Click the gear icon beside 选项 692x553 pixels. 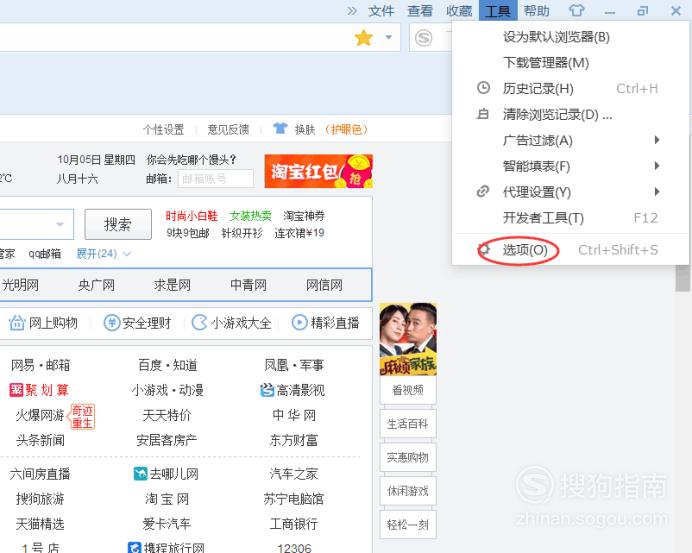tap(484, 250)
